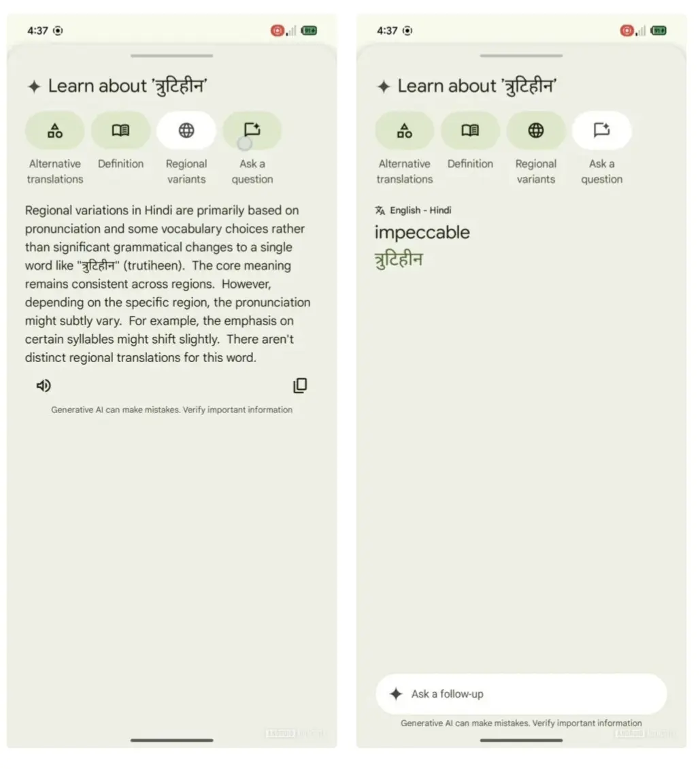The image size is (700, 769).
Task: Open Definition book icon in right screen
Action: coord(470,131)
